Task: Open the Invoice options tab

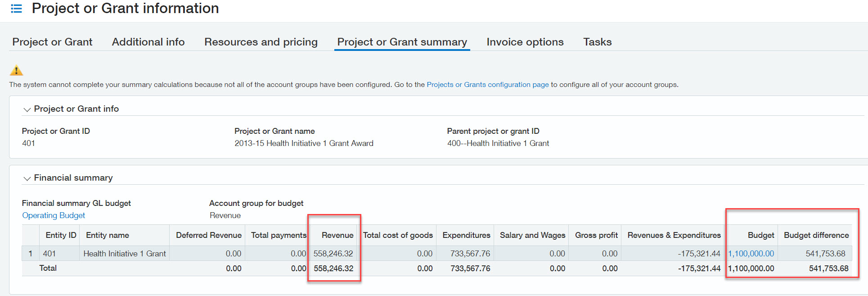Action: pyautogui.click(x=525, y=42)
